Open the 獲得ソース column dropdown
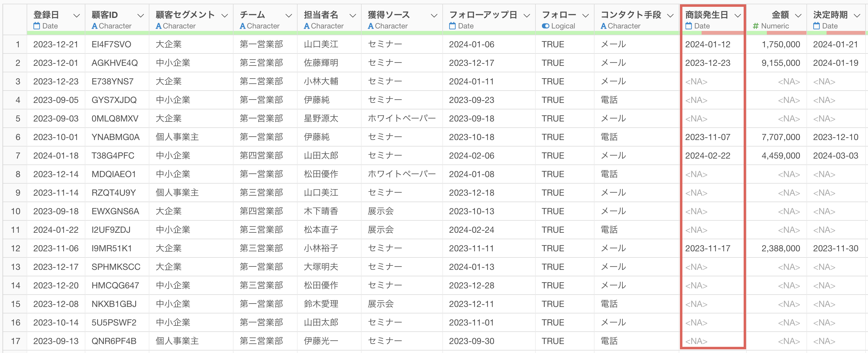868x353 pixels. 434,15
